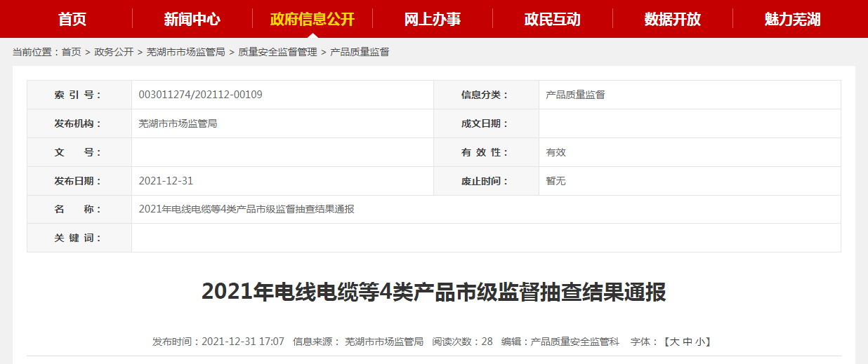Go to 芜湖市市场监管局 breadcrumb

tap(185, 52)
